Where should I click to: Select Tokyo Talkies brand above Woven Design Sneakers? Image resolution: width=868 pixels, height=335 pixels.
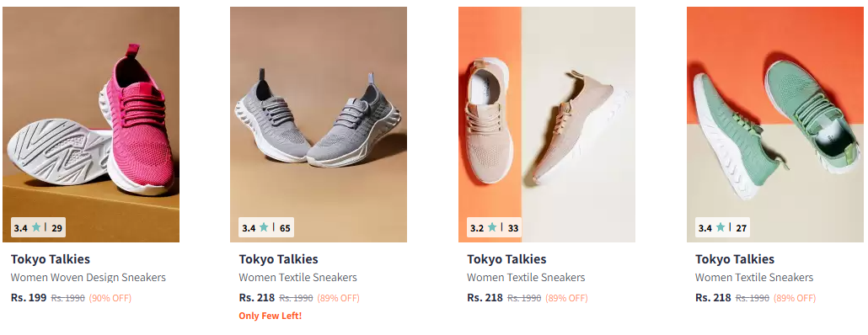click(51, 259)
